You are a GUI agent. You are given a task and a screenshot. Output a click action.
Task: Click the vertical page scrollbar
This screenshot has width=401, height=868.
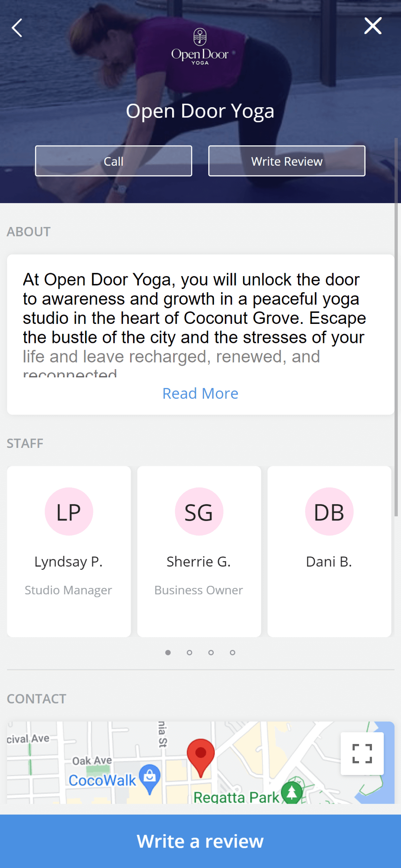tap(396, 327)
